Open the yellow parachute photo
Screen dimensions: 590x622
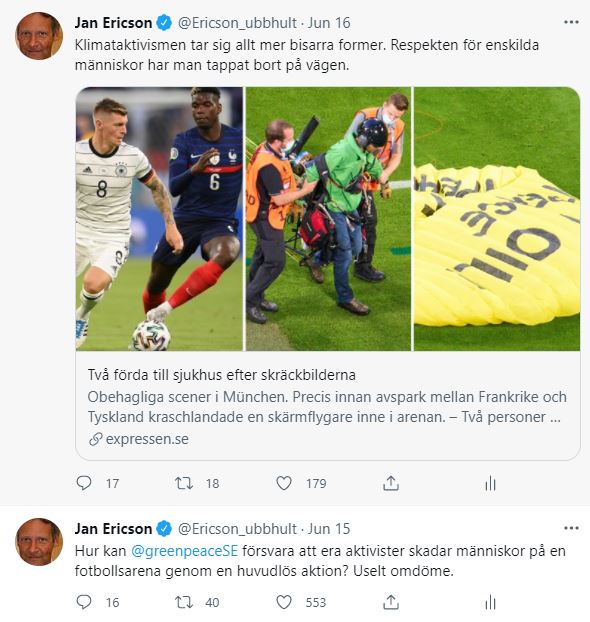(497, 219)
